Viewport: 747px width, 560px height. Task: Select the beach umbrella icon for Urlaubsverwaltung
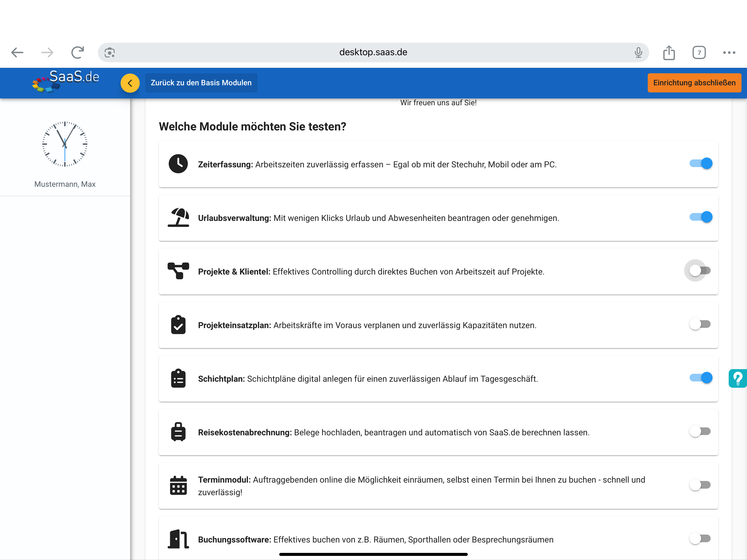coord(178,217)
